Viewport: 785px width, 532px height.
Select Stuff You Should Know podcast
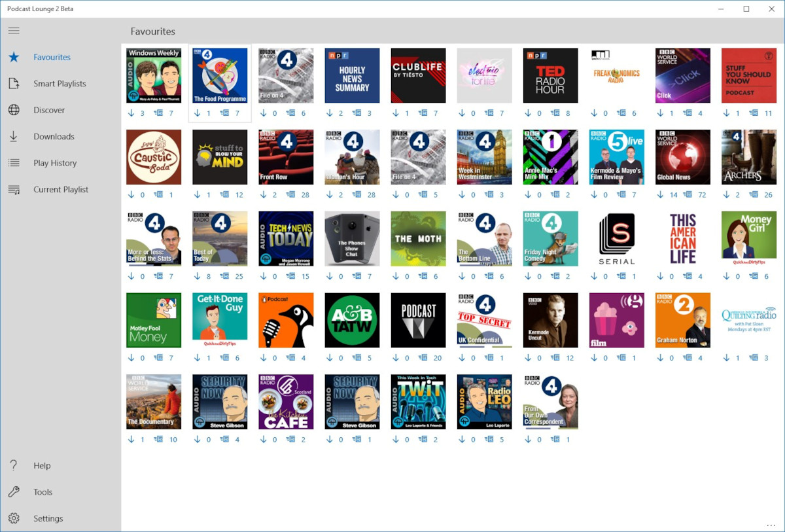[x=748, y=75]
